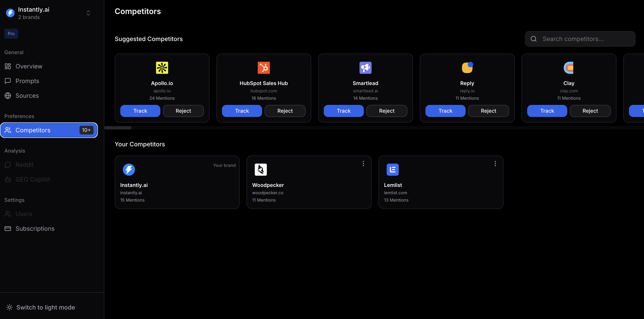Viewport: 644px width, 319px height.
Task: Open the Overview page
Action: click(49, 66)
